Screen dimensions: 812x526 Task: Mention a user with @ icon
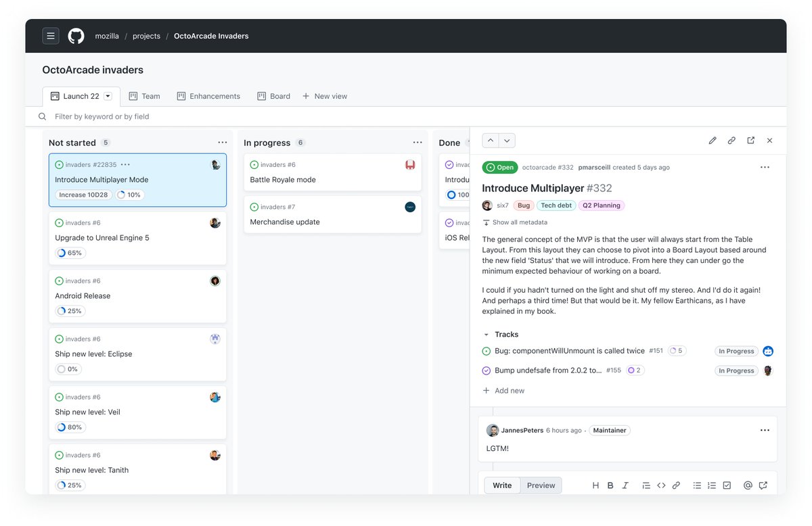coord(748,485)
